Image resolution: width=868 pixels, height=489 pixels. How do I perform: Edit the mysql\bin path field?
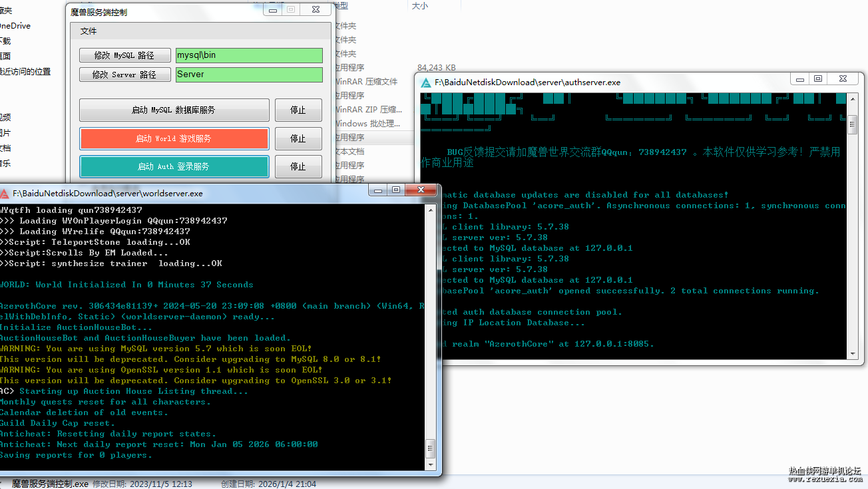(x=249, y=55)
